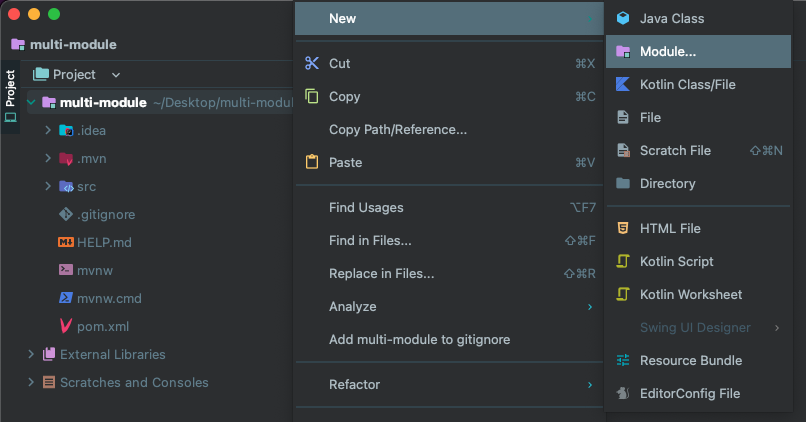The width and height of the screenshot is (806, 422).
Task: Choose Add multi-module to gitignore
Action: pyautogui.click(x=449, y=339)
